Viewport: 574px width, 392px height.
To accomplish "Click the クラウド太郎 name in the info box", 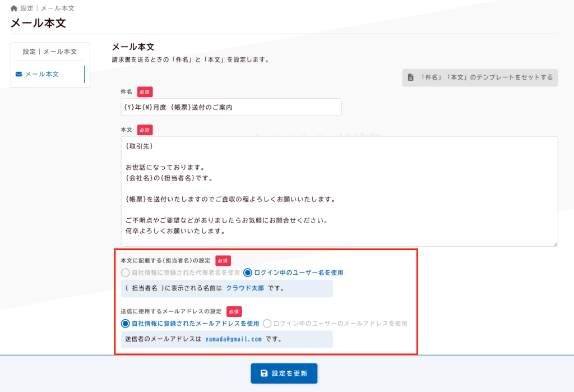I will [x=245, y=289].
